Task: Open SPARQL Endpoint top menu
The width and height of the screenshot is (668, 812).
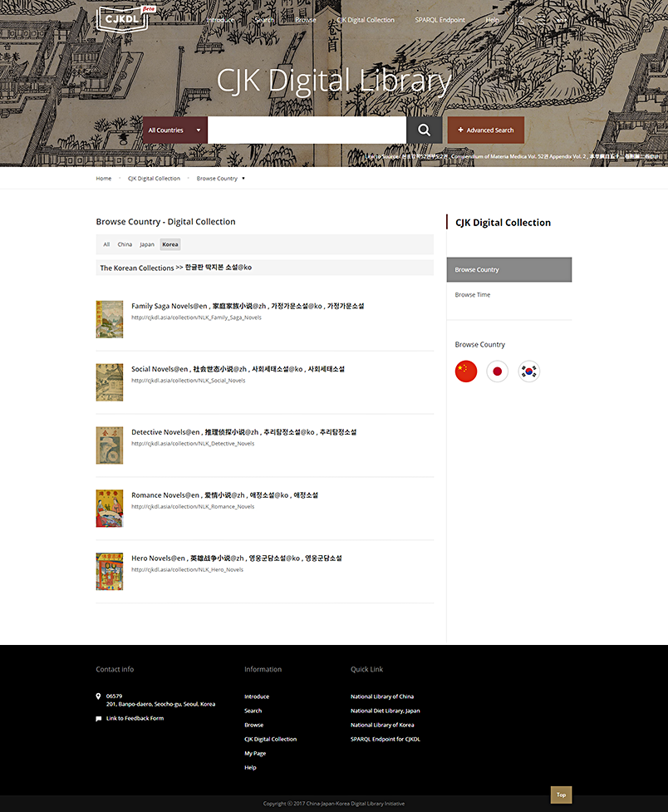Action: tap(440, 20)
